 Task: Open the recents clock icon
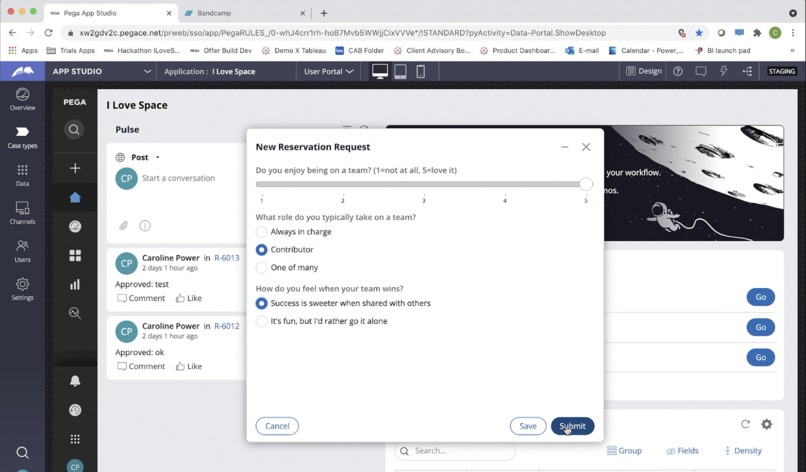(x=75, y=410)
